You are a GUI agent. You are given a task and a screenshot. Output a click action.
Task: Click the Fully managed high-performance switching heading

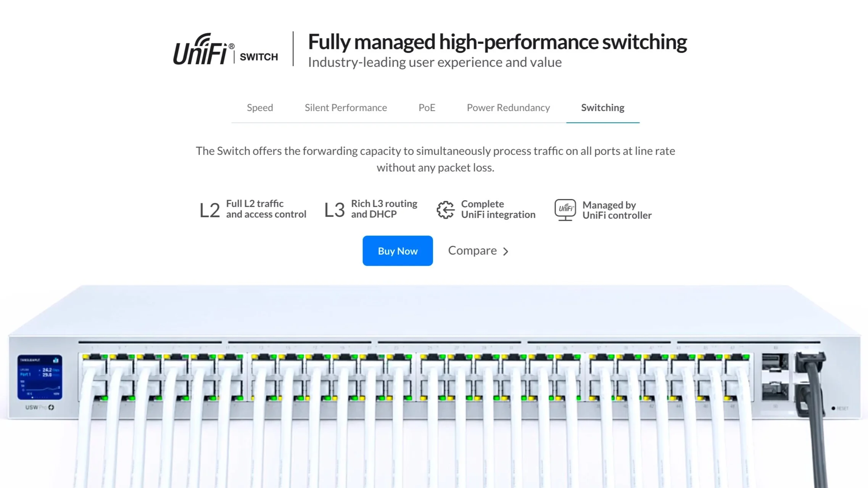[x=497, y=42]
